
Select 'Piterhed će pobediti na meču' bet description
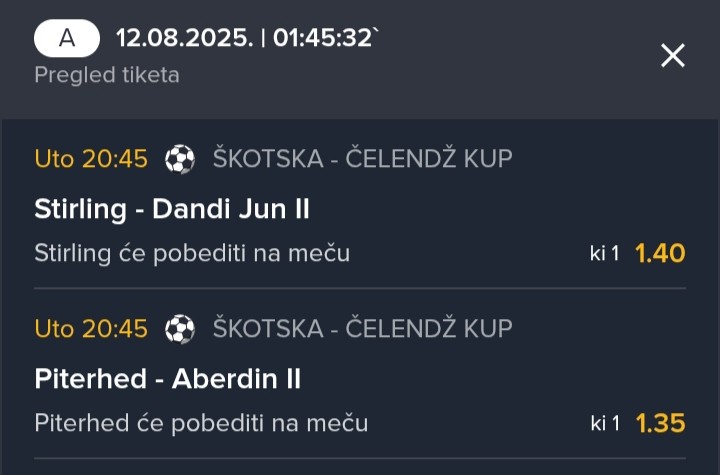[x=201, y=423]
